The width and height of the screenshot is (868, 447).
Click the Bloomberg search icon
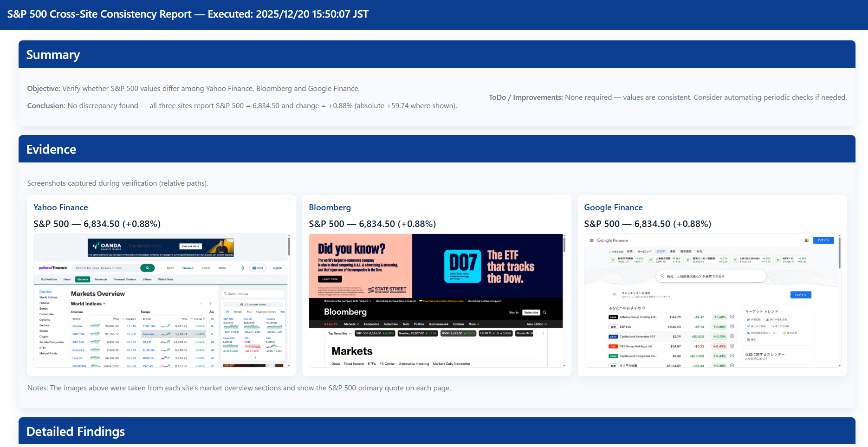tap(545, 312)
